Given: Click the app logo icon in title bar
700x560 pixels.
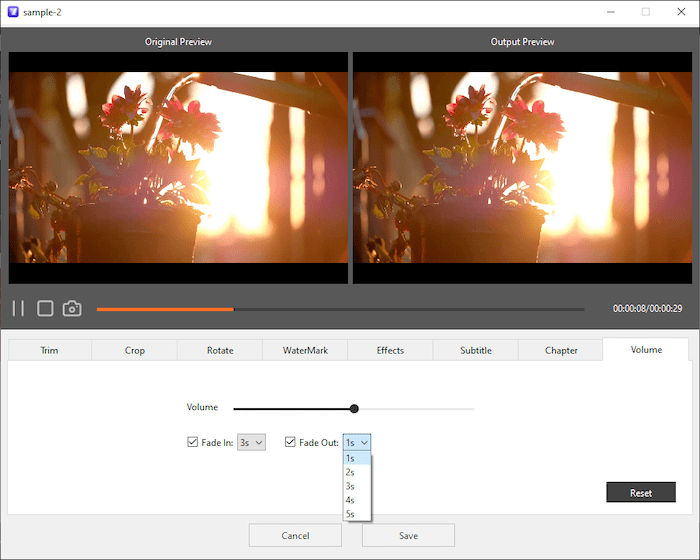Looking at the screenshot, I should 12,12.
